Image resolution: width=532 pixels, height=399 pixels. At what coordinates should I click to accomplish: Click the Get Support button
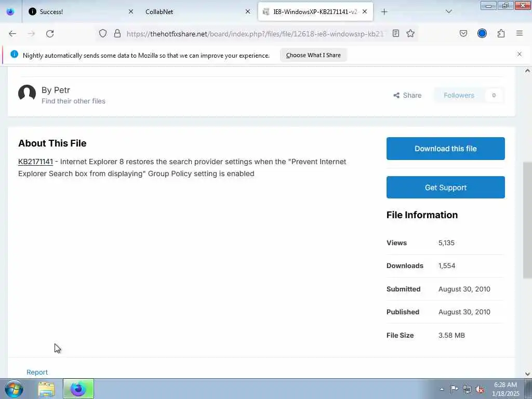[x=445, y=187]
